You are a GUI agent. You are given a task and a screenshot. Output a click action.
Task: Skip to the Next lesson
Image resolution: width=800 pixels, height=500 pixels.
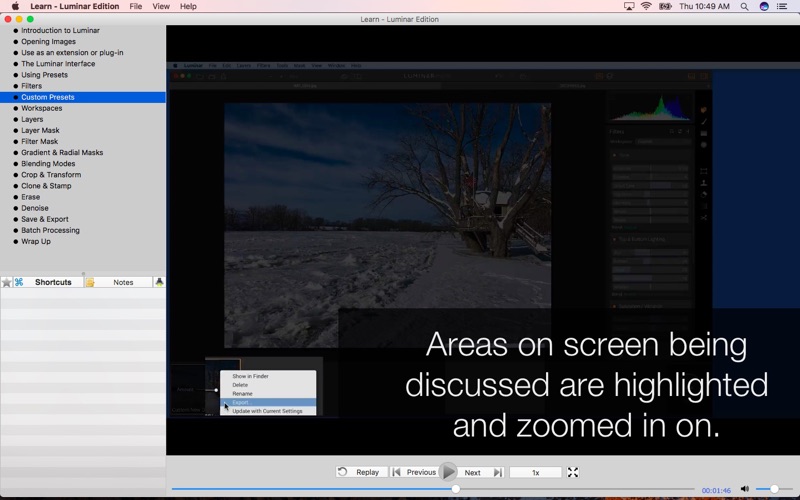(x=481, y=472)
